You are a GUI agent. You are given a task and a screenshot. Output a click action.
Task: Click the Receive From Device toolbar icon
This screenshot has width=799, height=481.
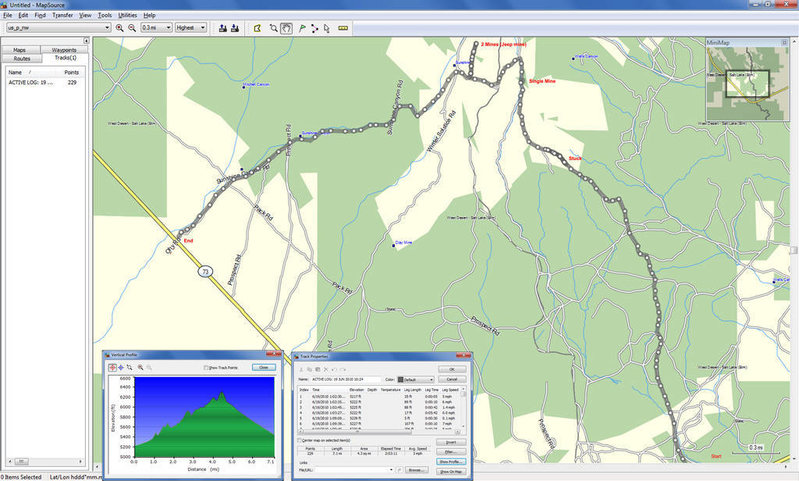[235, 28]
